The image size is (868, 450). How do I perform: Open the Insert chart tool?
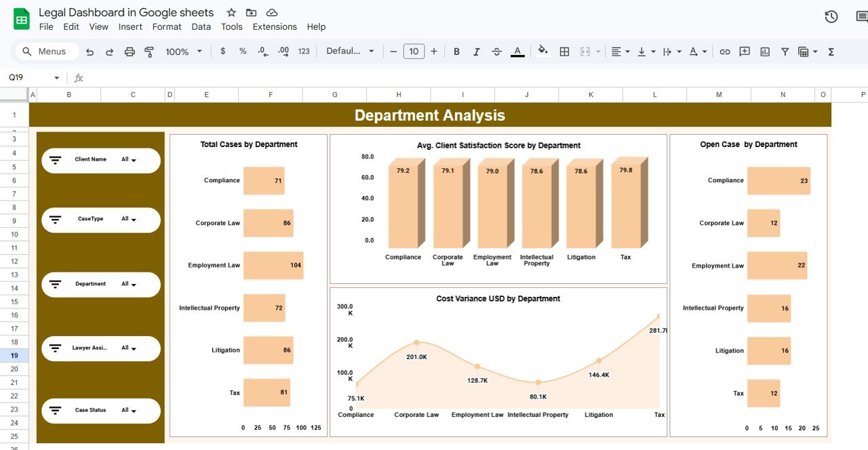click(x=764, y=51)
